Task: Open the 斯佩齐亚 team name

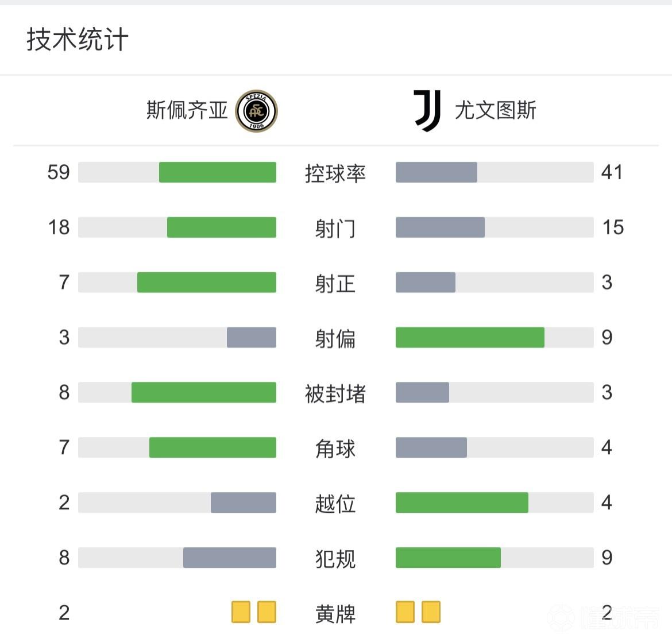Action: click(x=187, y=110)
